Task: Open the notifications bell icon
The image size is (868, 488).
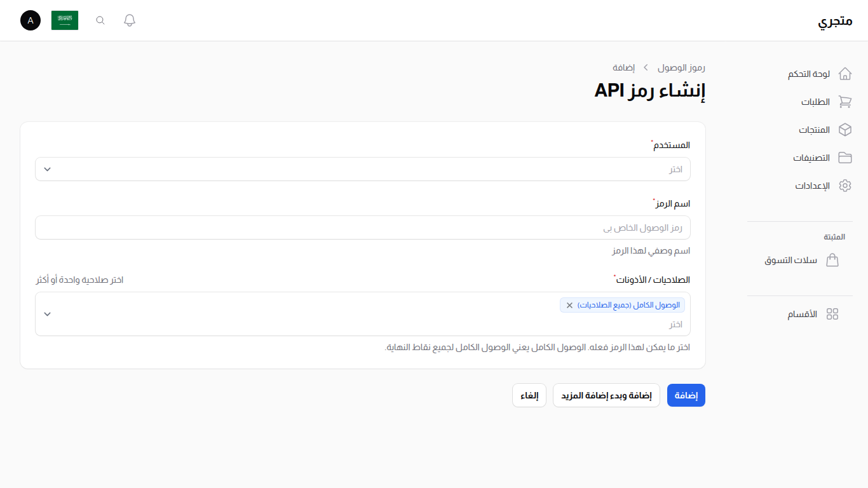Action: coord(129,20)
